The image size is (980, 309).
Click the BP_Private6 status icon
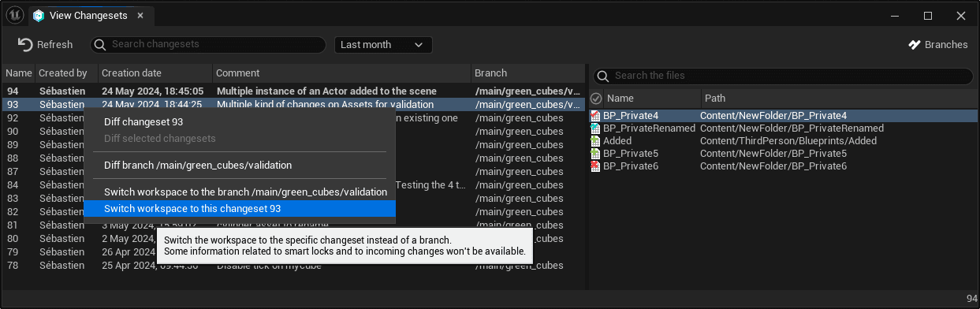(595, 166)
